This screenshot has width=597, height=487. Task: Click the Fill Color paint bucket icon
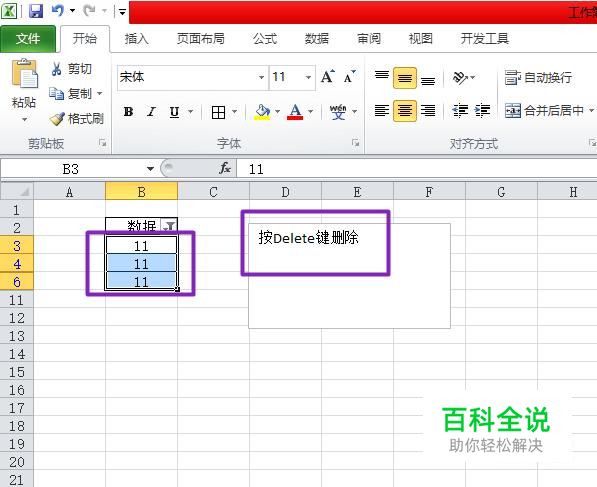(x=262, y=112)
